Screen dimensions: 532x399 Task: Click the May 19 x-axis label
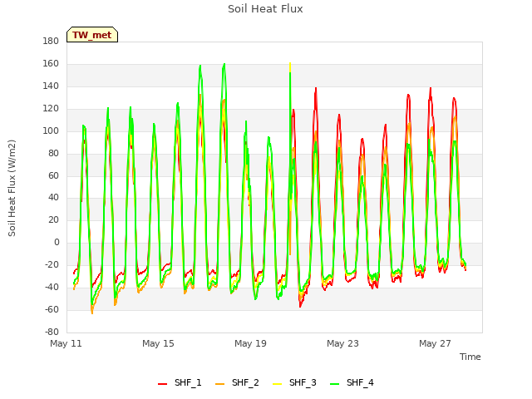250,343
